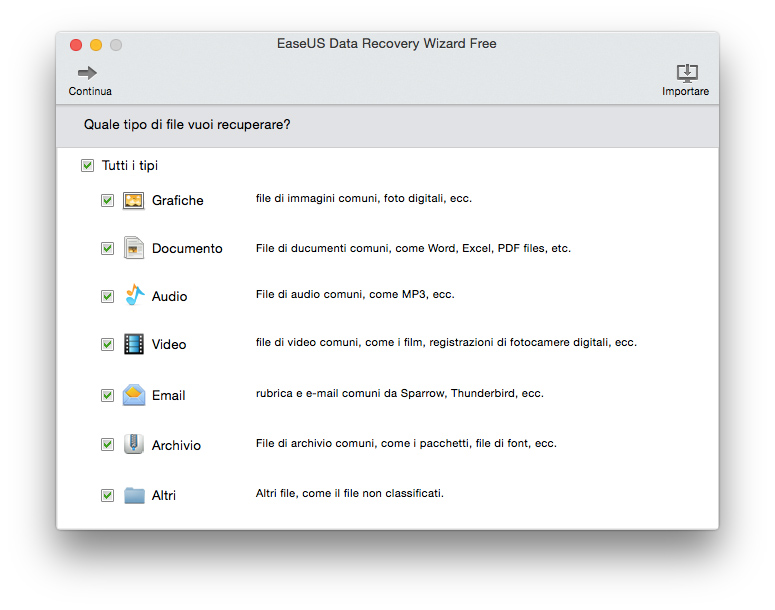Viewport: 775px width, 610px height.
Task: Click the Archivio zip icon
Action: point(133,444)
